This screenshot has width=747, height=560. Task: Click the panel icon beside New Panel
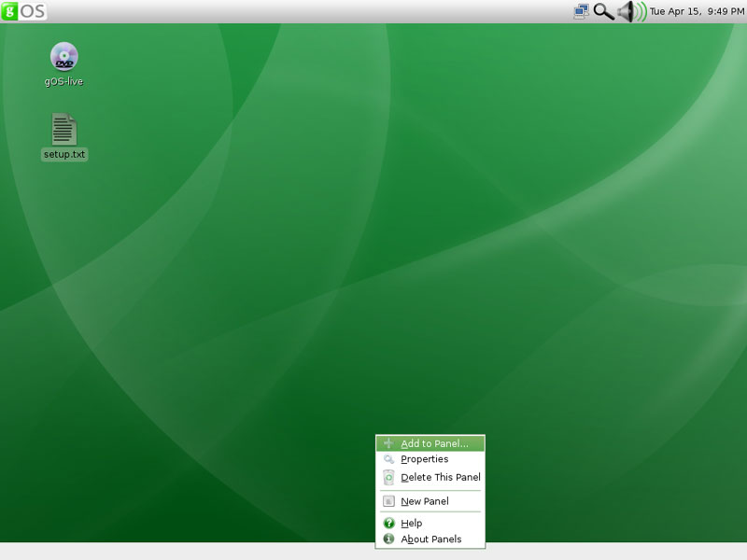point(388,501)
